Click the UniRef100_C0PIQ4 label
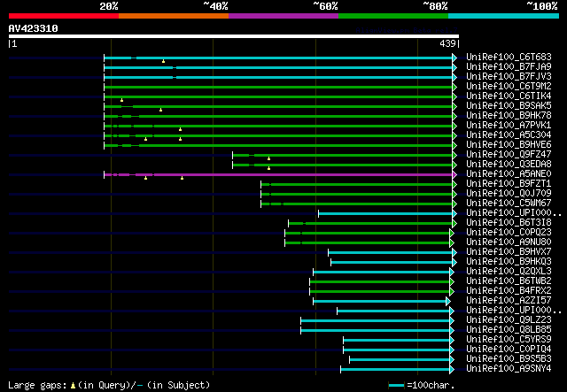 (x=509, y=350)
